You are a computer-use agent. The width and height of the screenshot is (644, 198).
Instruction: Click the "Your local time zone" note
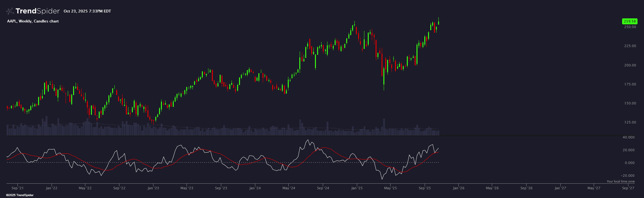[x=621, y=181]
